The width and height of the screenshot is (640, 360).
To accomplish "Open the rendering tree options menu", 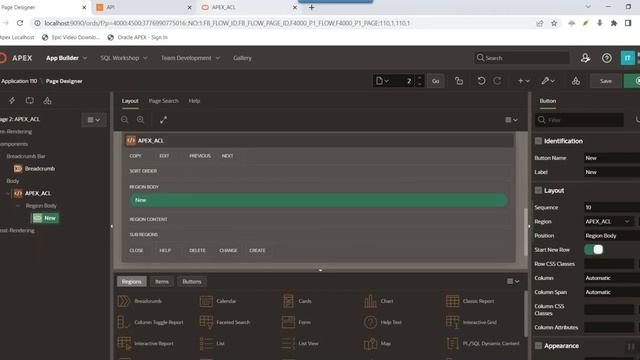I will (x=93, y=120).
